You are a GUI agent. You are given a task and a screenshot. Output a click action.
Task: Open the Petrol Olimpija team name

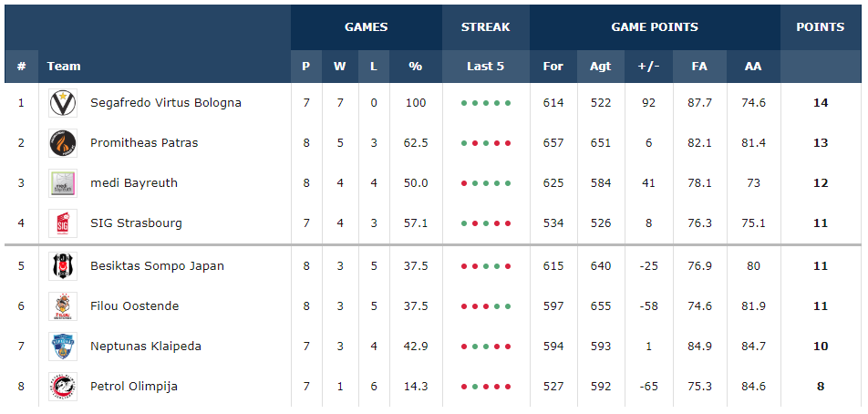[x=134, y=387]
